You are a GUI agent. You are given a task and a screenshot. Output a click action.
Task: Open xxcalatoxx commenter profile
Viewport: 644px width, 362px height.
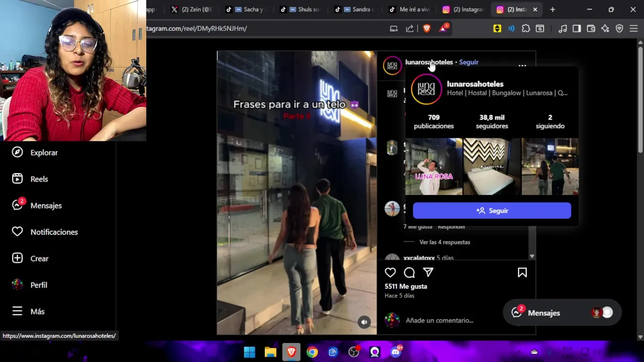point(419,258)
